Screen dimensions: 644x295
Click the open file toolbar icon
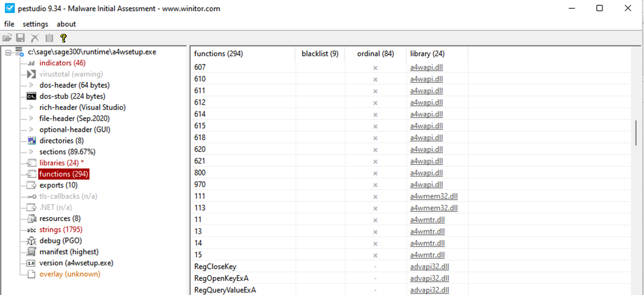tap(7, 38)
